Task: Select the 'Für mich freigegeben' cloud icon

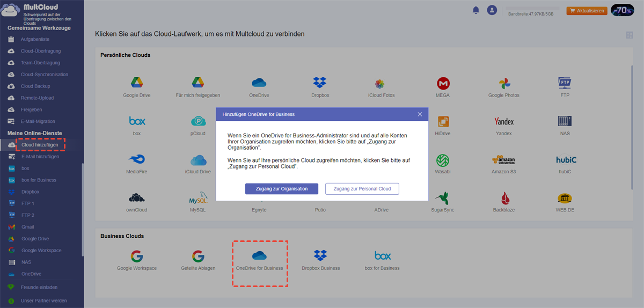Action: [x=198, y=87]
